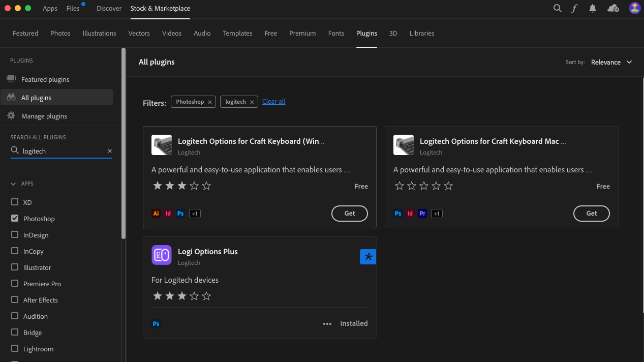This screenshot has width=644, height=362.
Task: Clear the logitech search field
Action: pyautogui.click(x=109, y=151)
